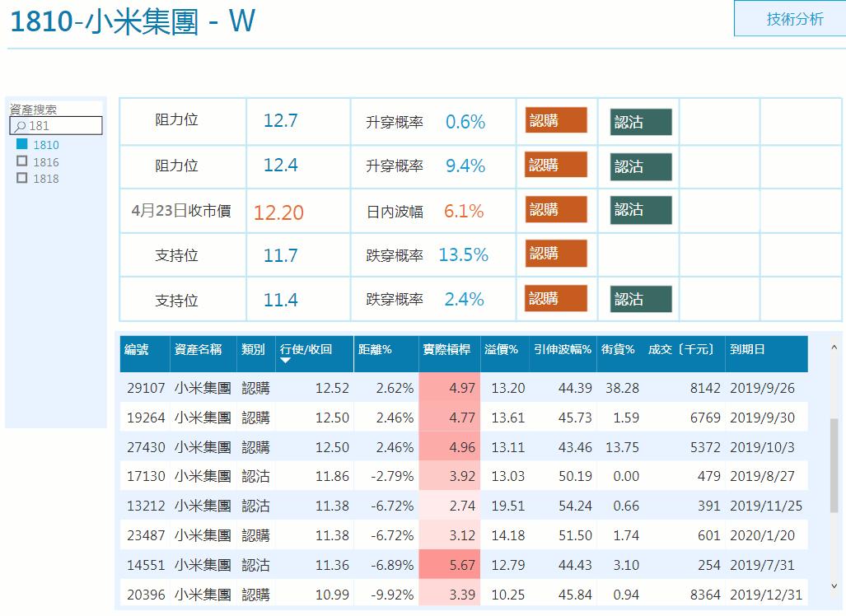Click 認購 in the 4月23日收市價 row
The image size is (846, 616).
click(558, 209)
